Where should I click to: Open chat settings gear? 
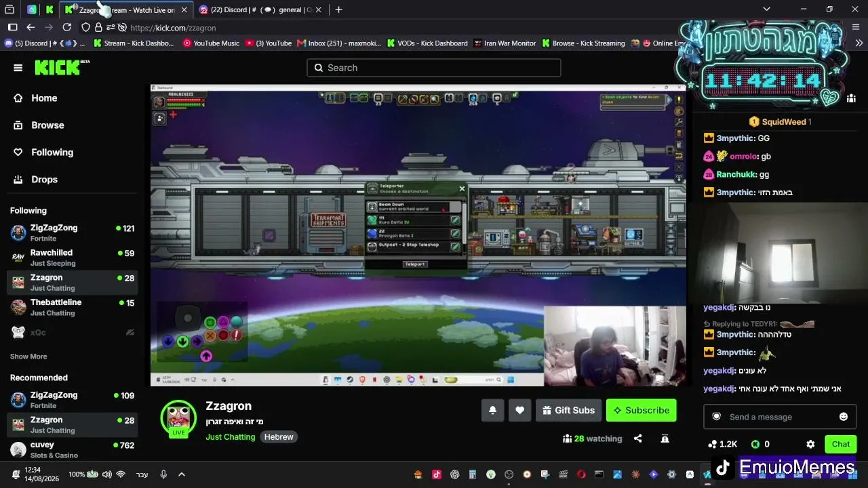[810, 445]
